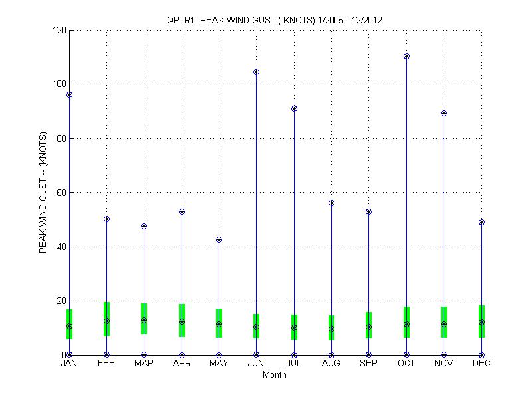
Task: Click the March mean marker in green bar
Action: pos(144,321)
